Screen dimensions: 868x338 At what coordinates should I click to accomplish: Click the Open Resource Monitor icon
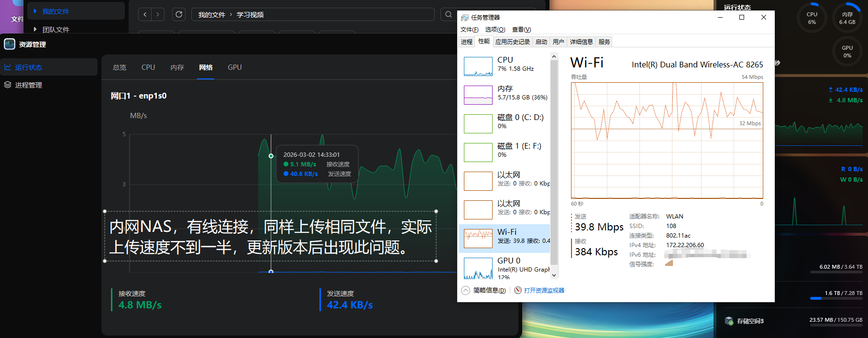[517, 290]
